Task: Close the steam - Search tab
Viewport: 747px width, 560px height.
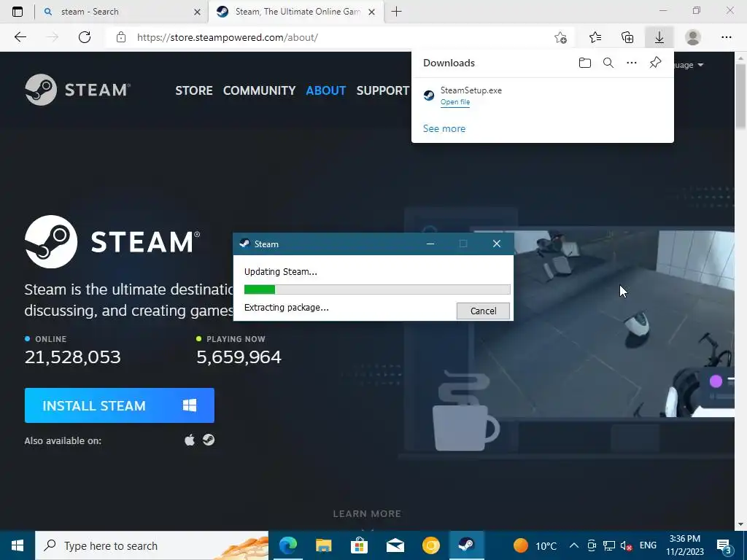Action: (x=197, y=12)
